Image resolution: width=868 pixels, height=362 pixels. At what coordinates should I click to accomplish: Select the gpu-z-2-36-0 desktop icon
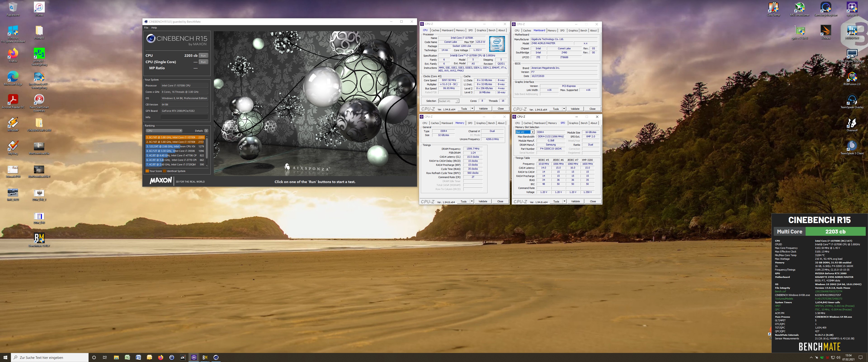pos(800,32)
